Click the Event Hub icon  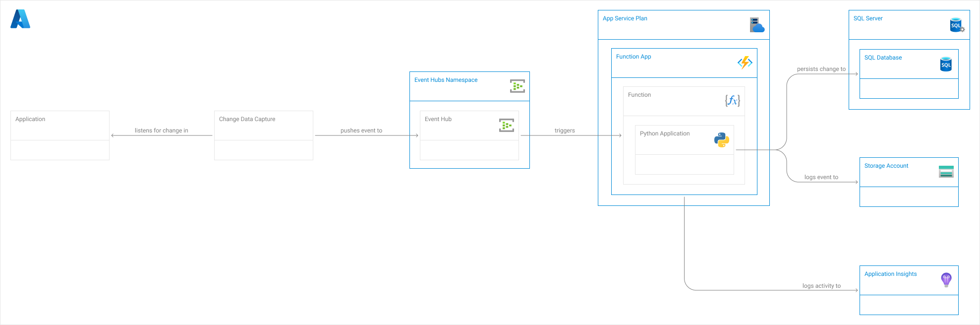[507, 126]
